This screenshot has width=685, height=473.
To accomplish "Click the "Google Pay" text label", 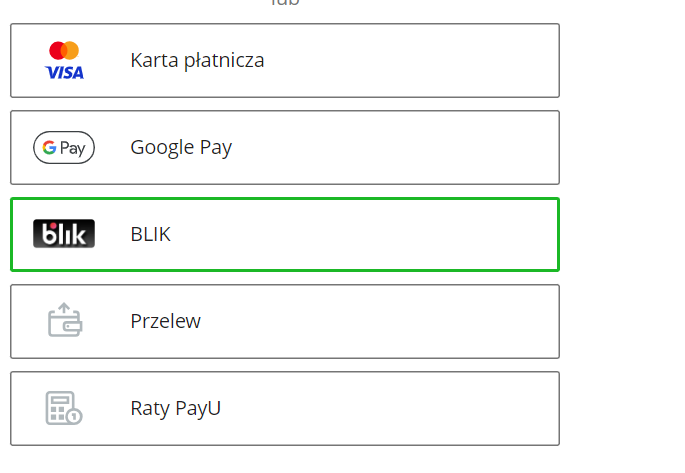I will point(181,148).
